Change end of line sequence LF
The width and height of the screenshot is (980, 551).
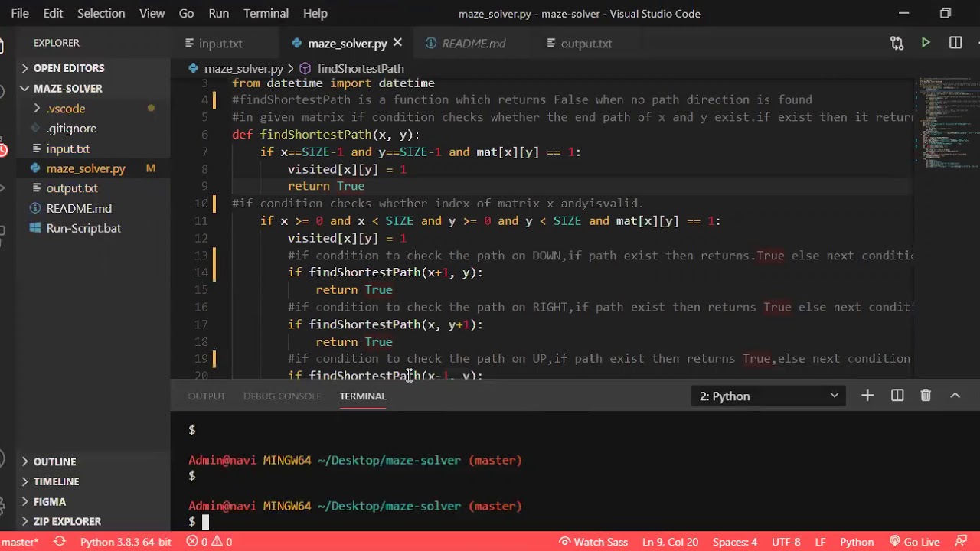click(820, 542)
